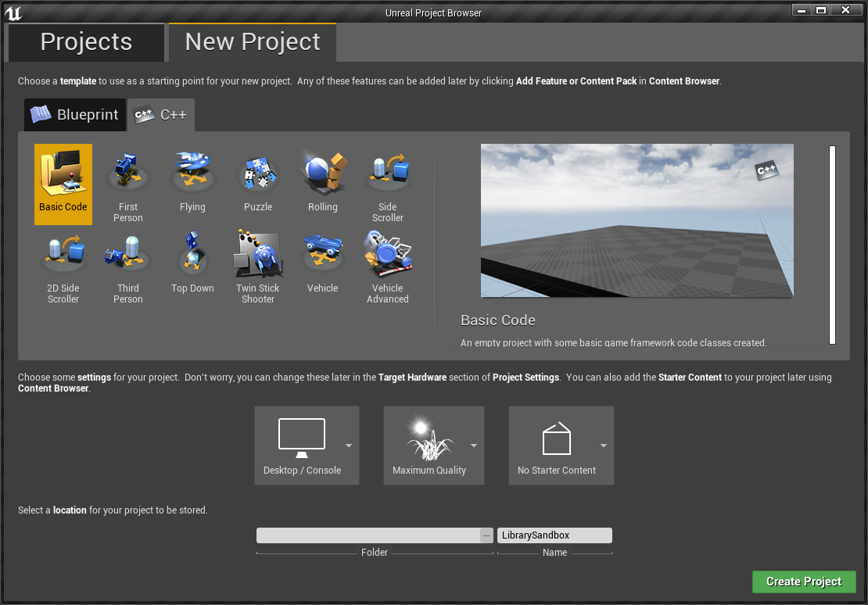Open the No Starter Content dropdown arrow
This screenshot has height=605, width=868.
tap(604, 446)
